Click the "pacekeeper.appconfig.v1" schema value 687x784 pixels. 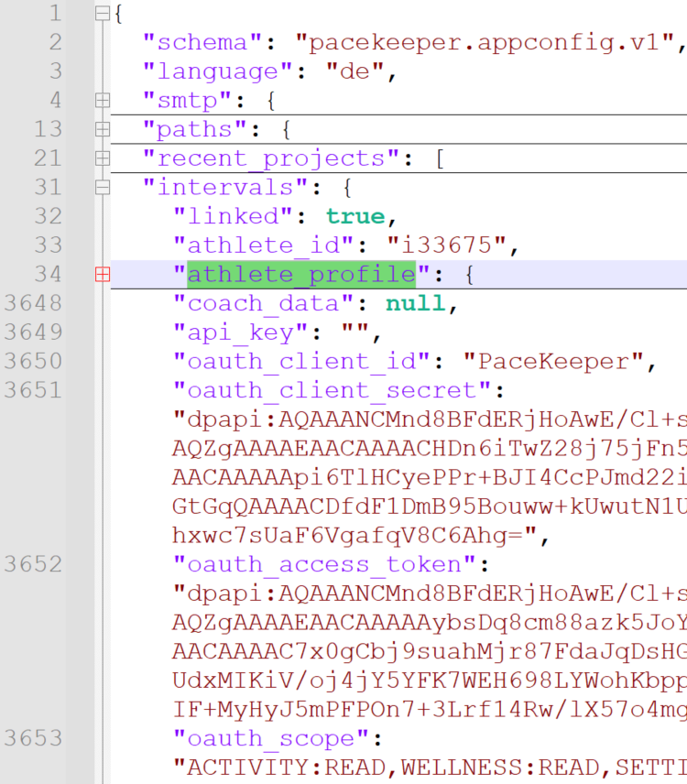[485, 43]
